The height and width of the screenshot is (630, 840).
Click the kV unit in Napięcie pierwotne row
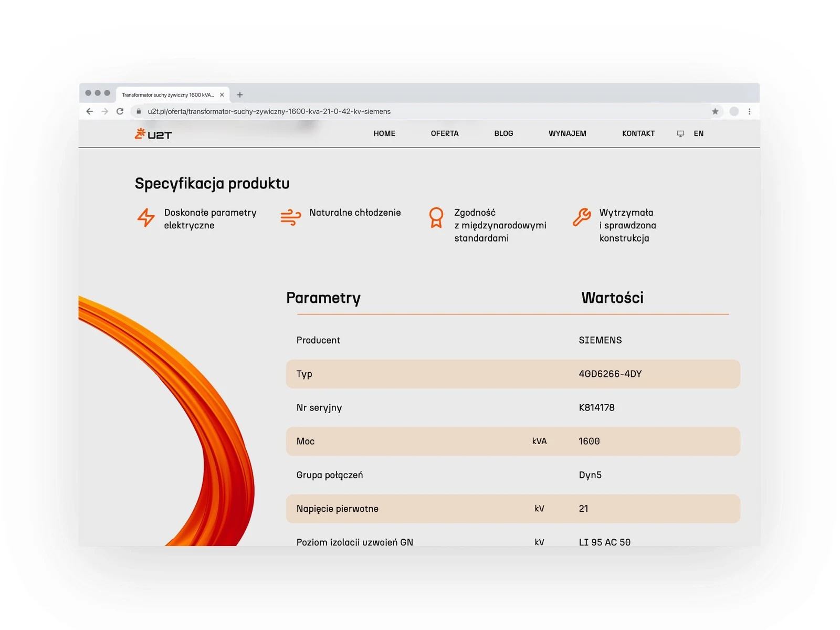coord(539,508)
